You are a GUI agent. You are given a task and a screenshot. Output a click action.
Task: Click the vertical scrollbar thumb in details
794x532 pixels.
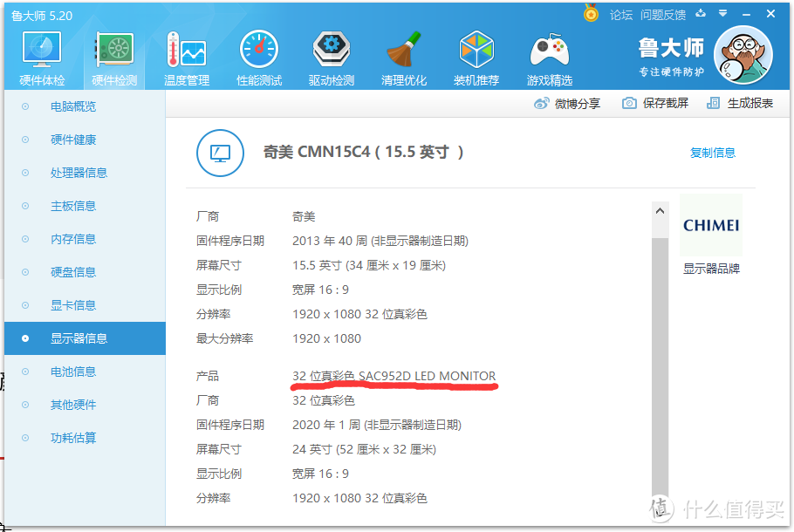click(x=660, y=366)
